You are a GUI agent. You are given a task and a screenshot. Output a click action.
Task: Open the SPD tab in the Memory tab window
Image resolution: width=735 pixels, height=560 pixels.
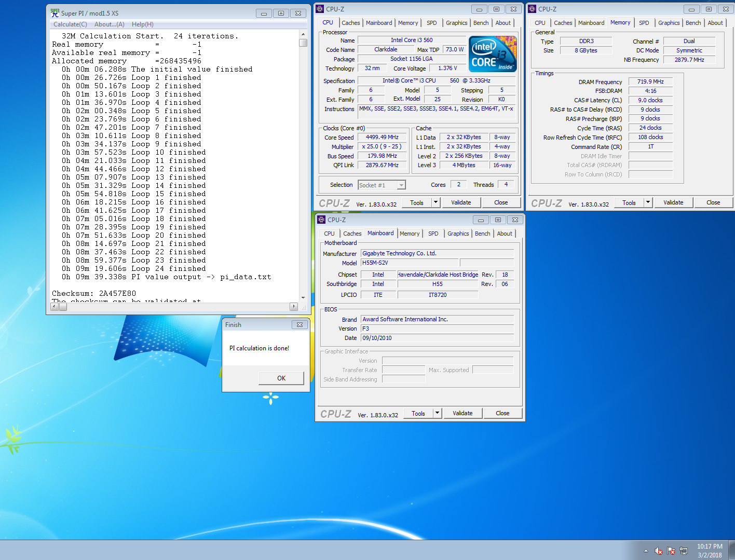644,23
